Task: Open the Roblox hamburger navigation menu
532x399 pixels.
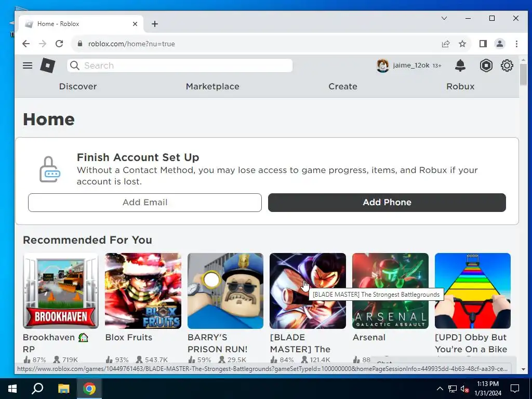Action: 28,65
